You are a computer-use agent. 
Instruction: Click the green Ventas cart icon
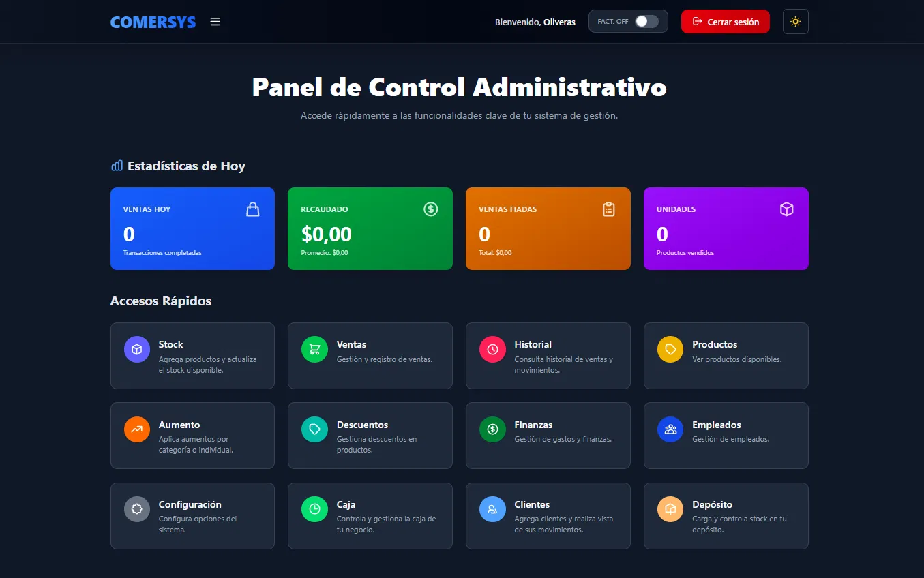click(314, 350)
